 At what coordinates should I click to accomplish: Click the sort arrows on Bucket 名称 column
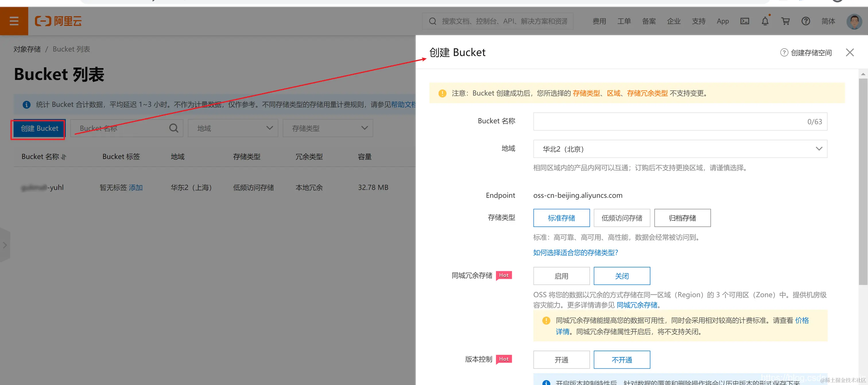(64, 157)
